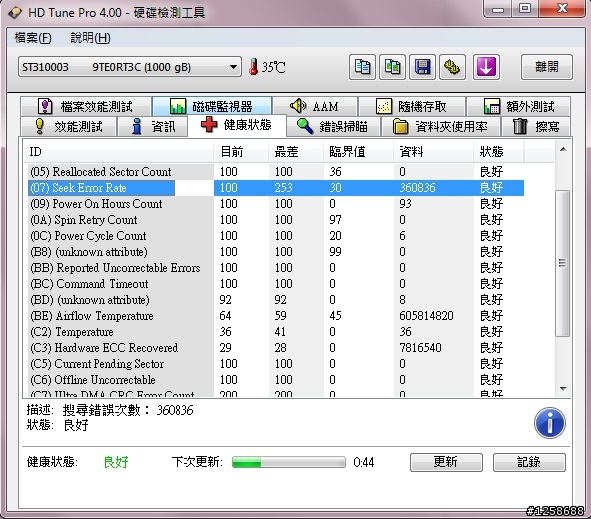Select the Hardware ECC Recovered row
The height and width of the screenshot is (519, 591).
(275, 348)
